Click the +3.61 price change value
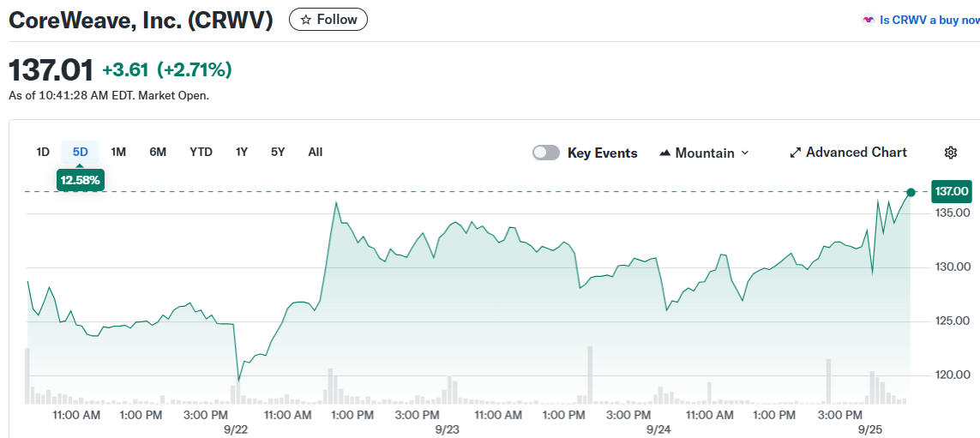This screenshot has width=980, height=438. point(125,70)
